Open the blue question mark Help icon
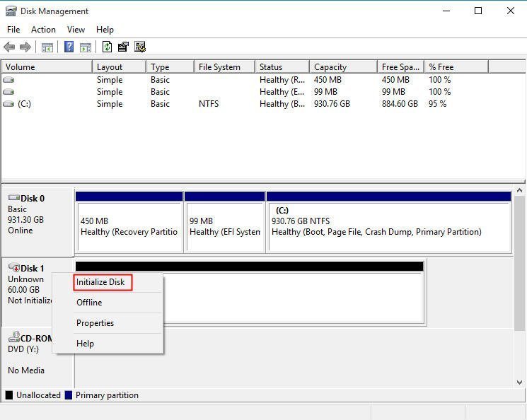Screen dimensions: 527x420 (x=69, y=47)
